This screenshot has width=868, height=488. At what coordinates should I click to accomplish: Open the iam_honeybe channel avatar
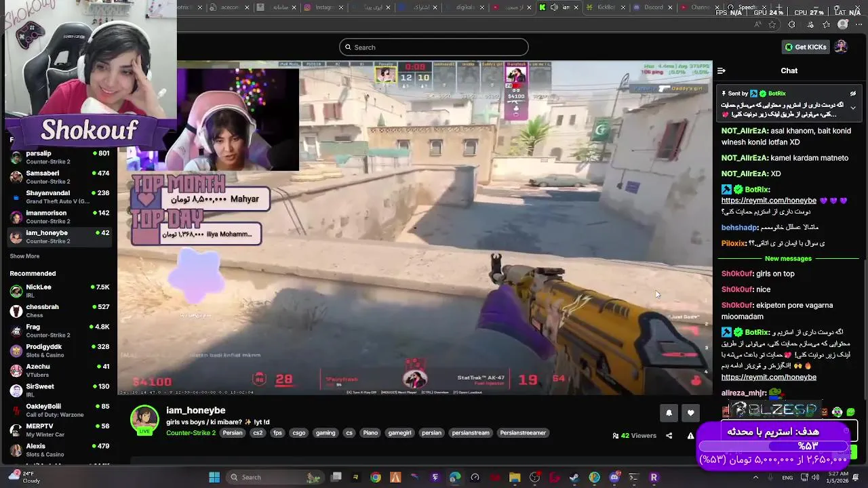coord(144,420)
